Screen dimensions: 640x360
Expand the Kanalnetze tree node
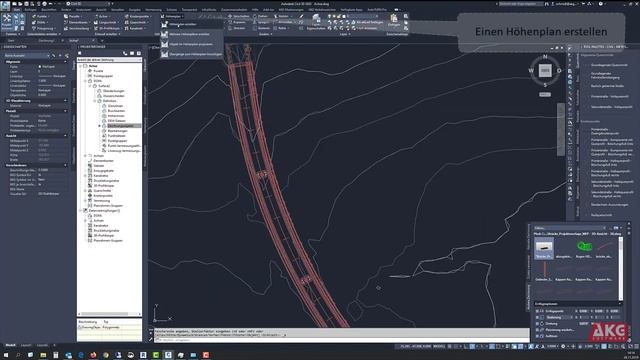[85, 176]
